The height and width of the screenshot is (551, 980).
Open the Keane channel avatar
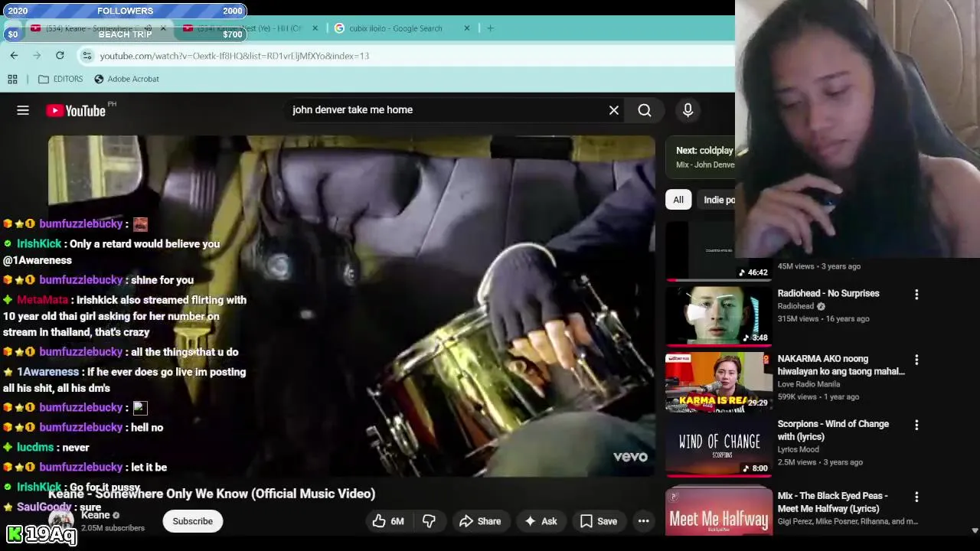pyautogui.click(x=61, y=521)
